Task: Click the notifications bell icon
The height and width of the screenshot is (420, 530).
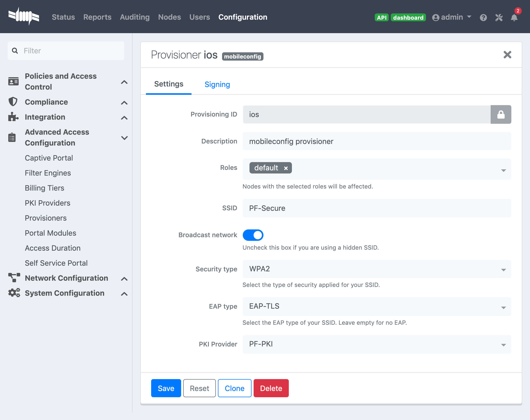Action: pyautogui.click(x=514, y=17)
